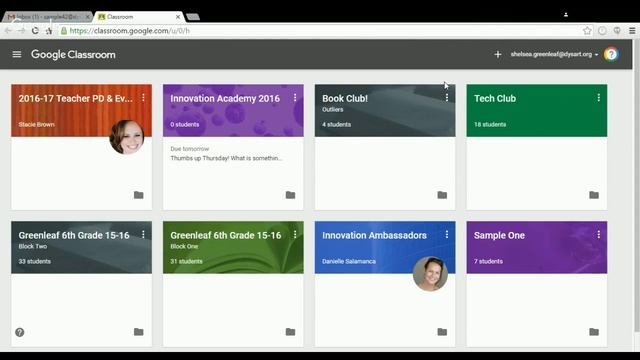
Task: Open Greenleaf 6th Grade 15-16 Block One class
Action: point(226,235)
